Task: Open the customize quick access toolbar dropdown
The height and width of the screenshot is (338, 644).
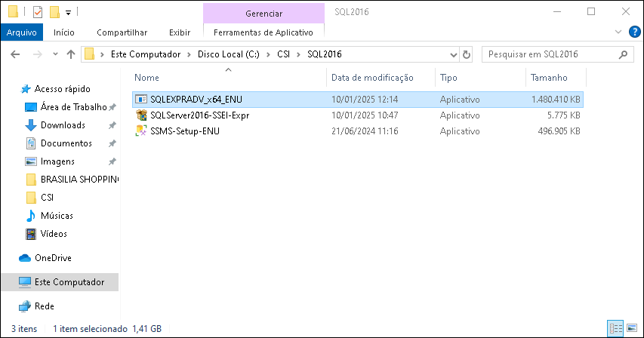Action: click(x=68, y=13)
